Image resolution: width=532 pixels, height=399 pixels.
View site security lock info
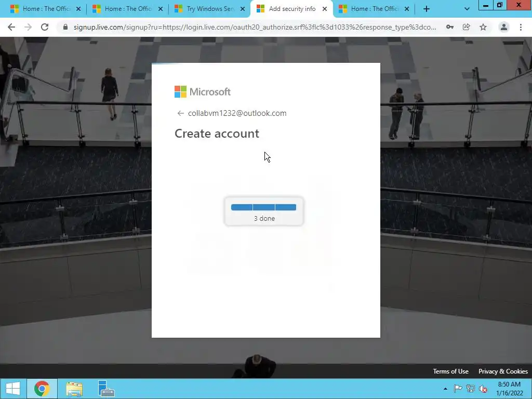point(65,27)
